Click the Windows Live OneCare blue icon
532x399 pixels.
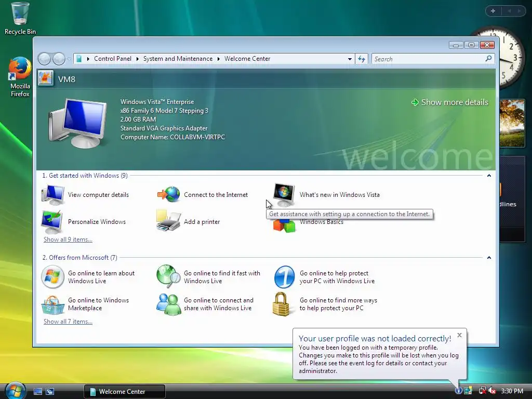click(x=284, y=277)
